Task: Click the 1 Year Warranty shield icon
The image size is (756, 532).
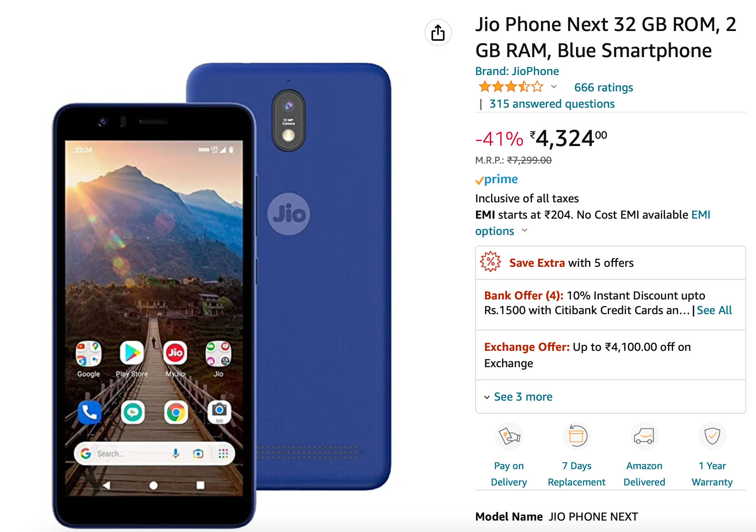Action: (x=712, y=436)
